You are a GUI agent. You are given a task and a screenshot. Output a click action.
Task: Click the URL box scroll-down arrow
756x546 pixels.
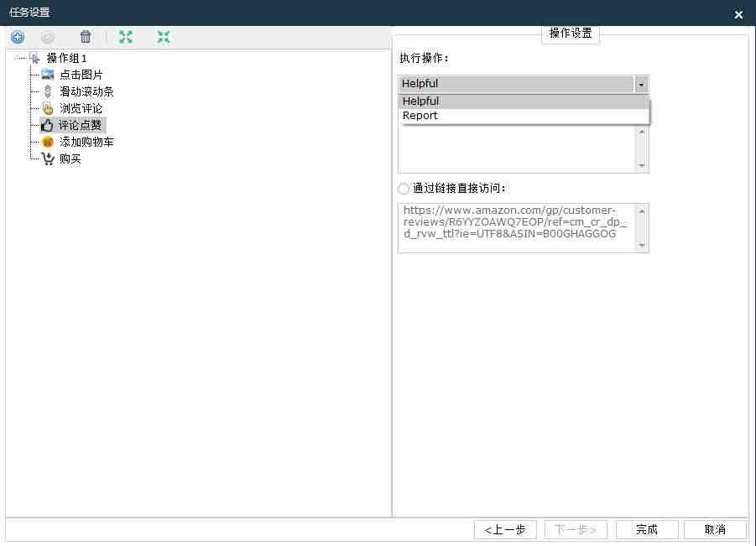point(642,245)
